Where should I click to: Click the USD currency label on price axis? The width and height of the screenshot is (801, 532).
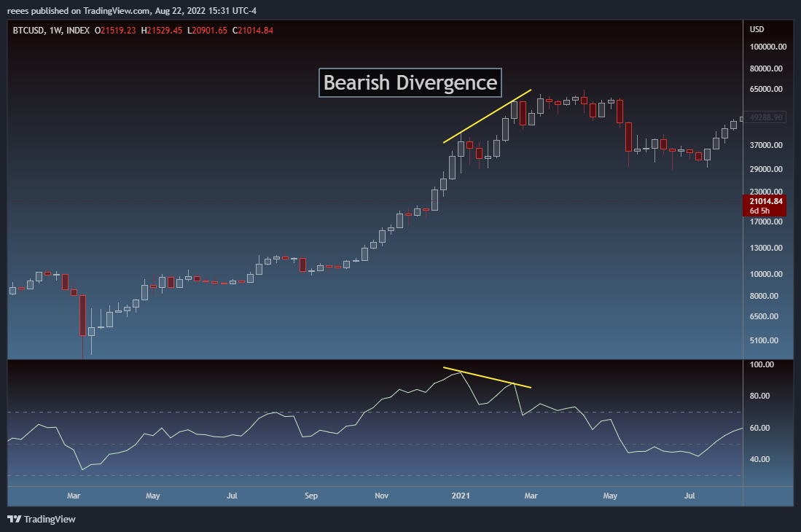[x=757, y=29]
